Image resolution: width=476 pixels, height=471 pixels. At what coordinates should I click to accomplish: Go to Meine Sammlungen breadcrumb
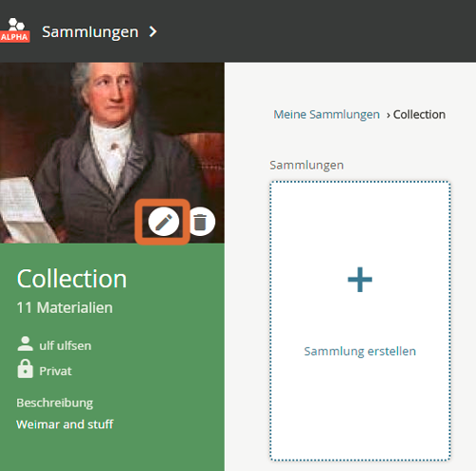tap(327, 114)
